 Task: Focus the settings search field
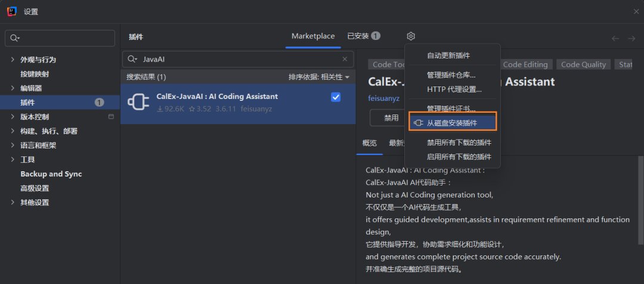[x=60, y=38]
